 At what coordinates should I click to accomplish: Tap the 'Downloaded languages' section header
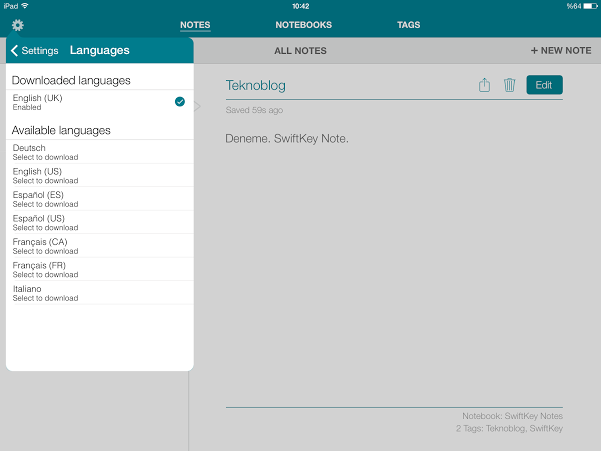[x=71, y=80]
